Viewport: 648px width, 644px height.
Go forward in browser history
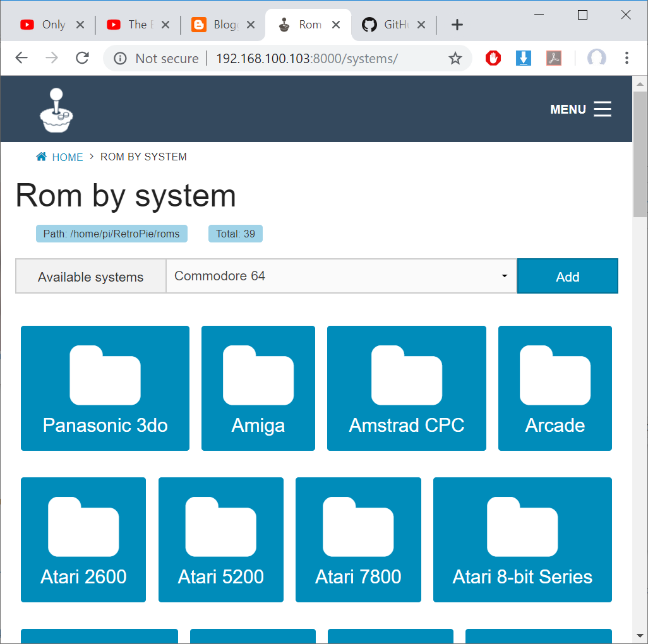click(x=52, y=58)
